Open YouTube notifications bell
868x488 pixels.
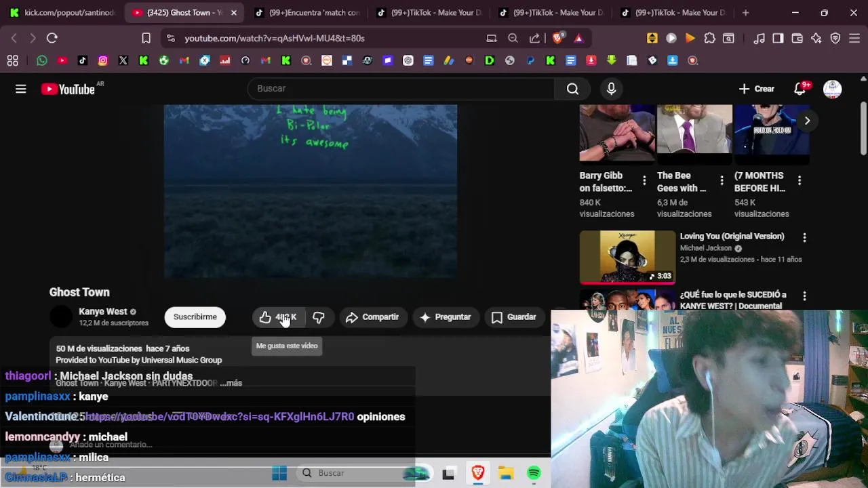tap(800, 89)
